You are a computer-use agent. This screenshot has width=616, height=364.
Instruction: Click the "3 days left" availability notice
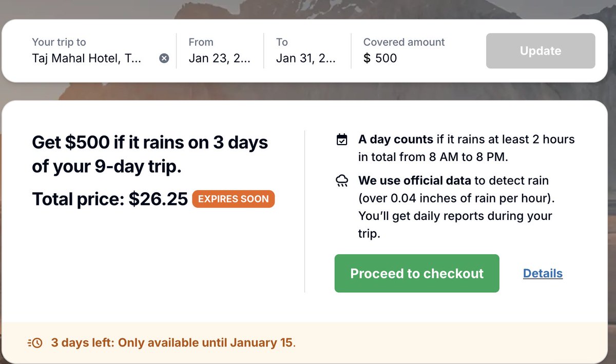click(173, 342)
